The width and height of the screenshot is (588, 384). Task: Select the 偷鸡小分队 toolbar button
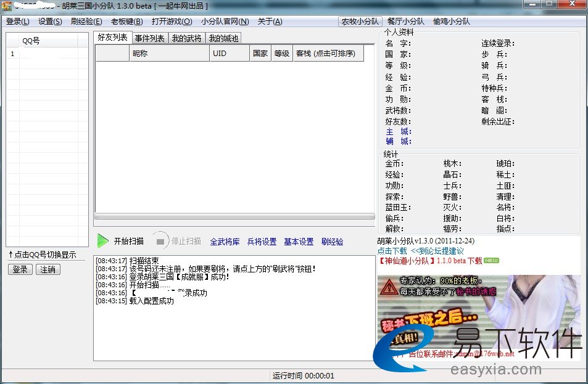pos(451,22)
